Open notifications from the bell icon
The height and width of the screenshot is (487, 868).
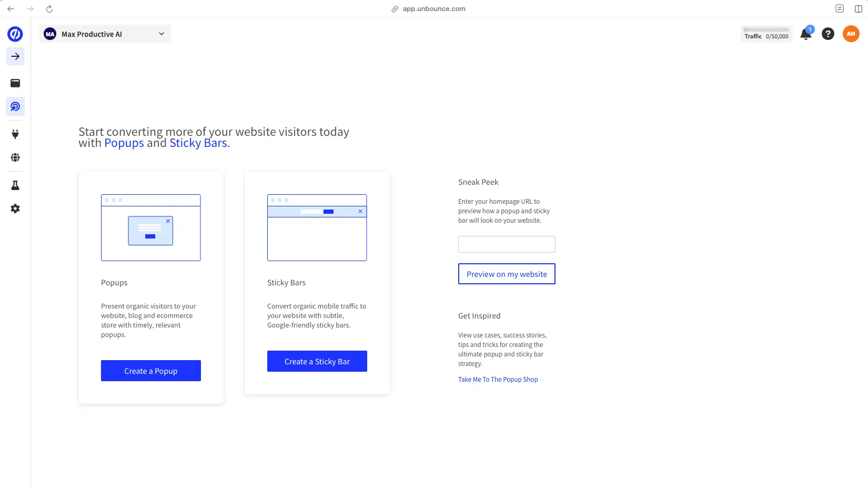tap(805, 34)
